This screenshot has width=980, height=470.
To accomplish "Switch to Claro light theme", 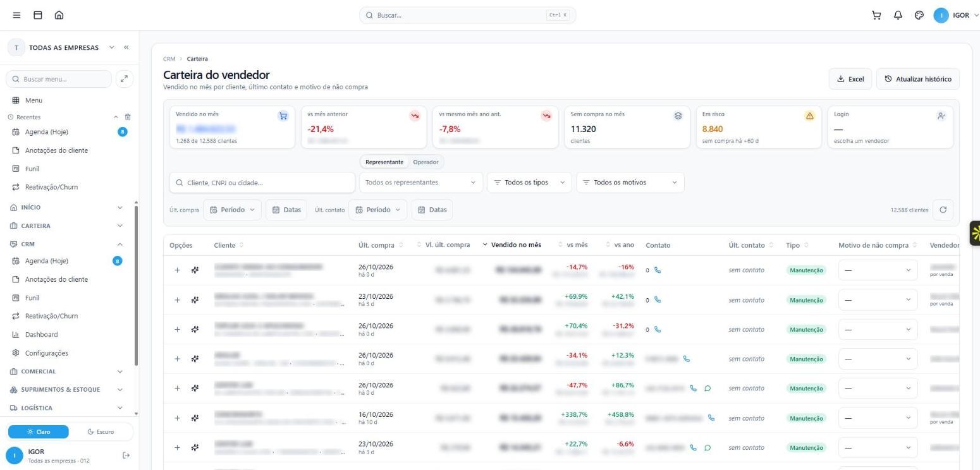I will (38, 431).
